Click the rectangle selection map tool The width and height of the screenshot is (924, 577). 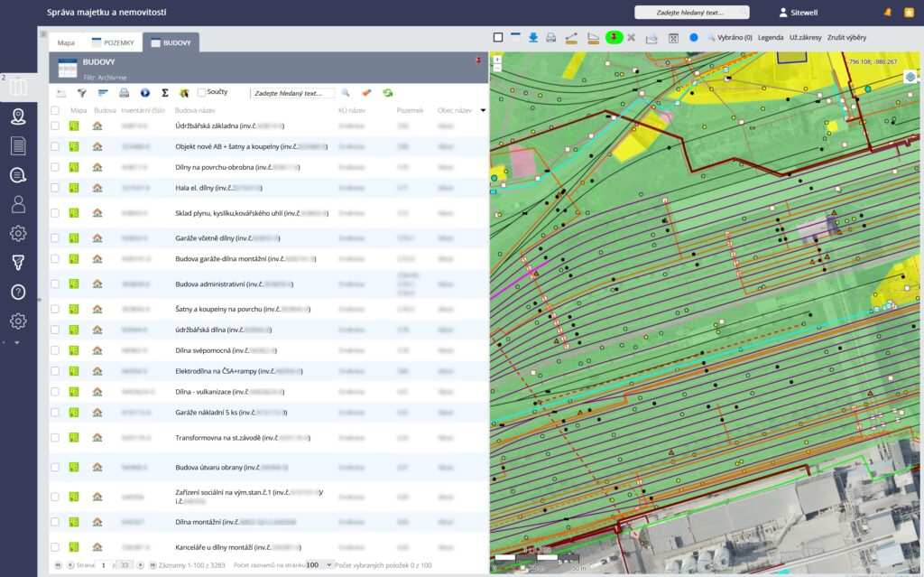click(x=498, y=38)
